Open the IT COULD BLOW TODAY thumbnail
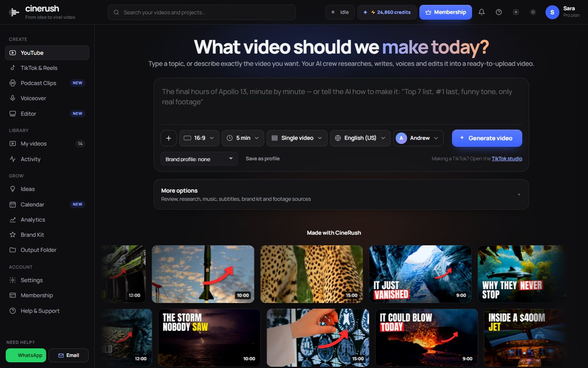The width and height of the screenshot is (588, 368). (x=426, y=337)
